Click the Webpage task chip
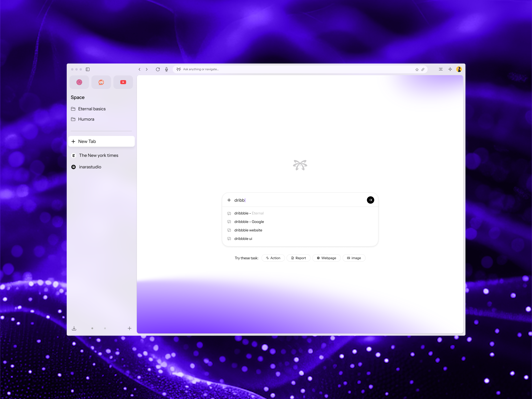This screenshot has height=399, width=532. click(x=326, y=258)
